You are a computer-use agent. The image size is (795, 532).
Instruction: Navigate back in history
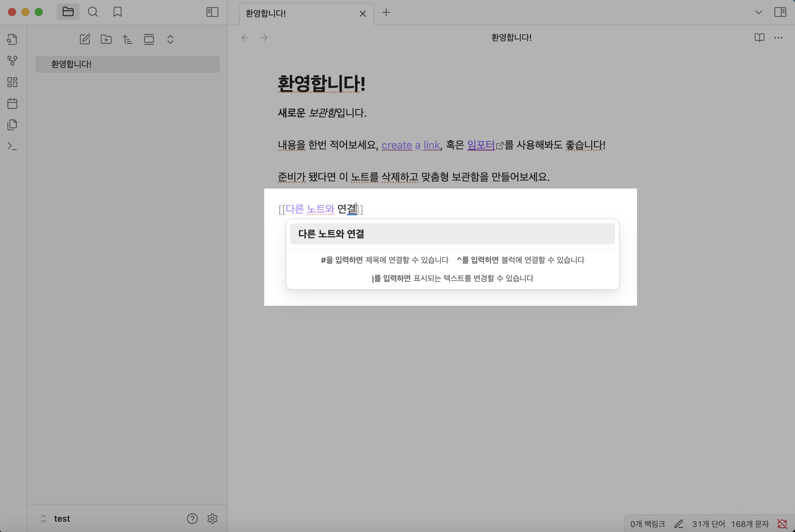click(x=245, y=38)
